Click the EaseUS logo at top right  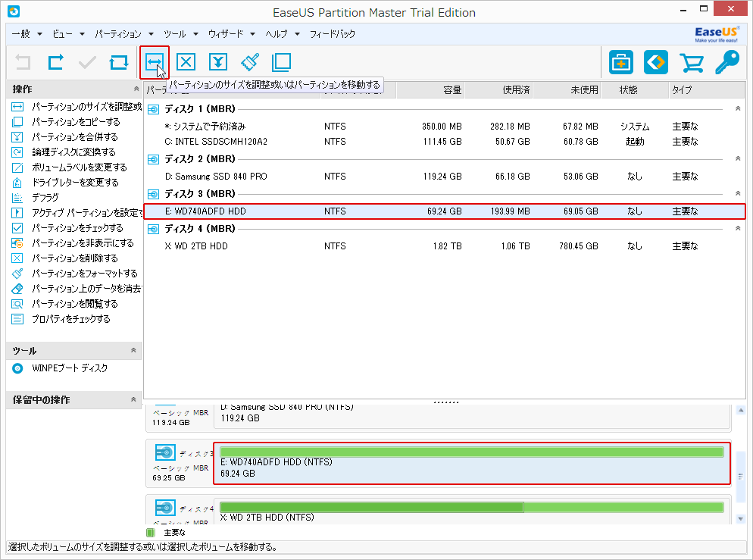tap(716, 34)
